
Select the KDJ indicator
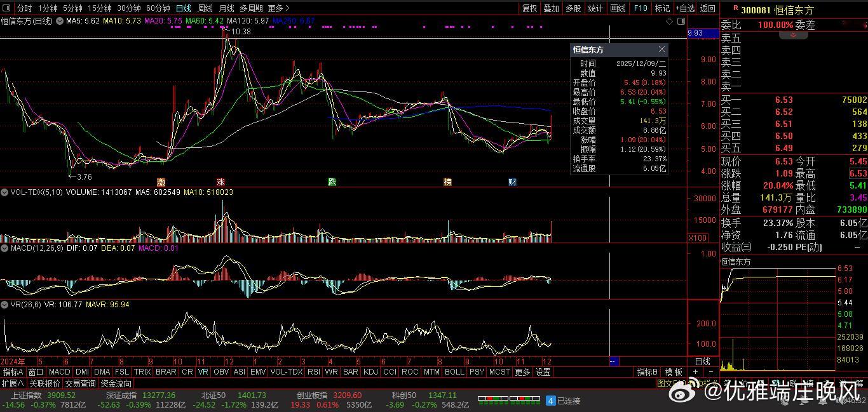(370, 372)
